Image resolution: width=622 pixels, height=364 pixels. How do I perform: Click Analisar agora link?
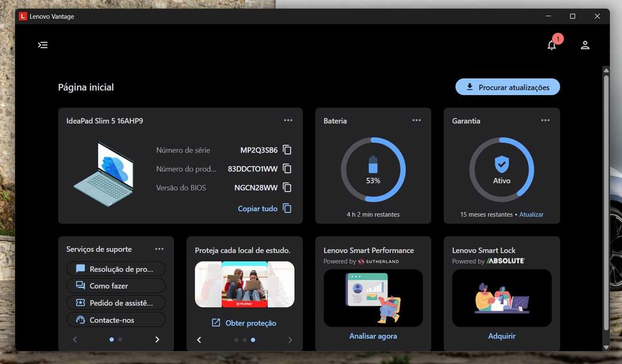coord(373,336)
